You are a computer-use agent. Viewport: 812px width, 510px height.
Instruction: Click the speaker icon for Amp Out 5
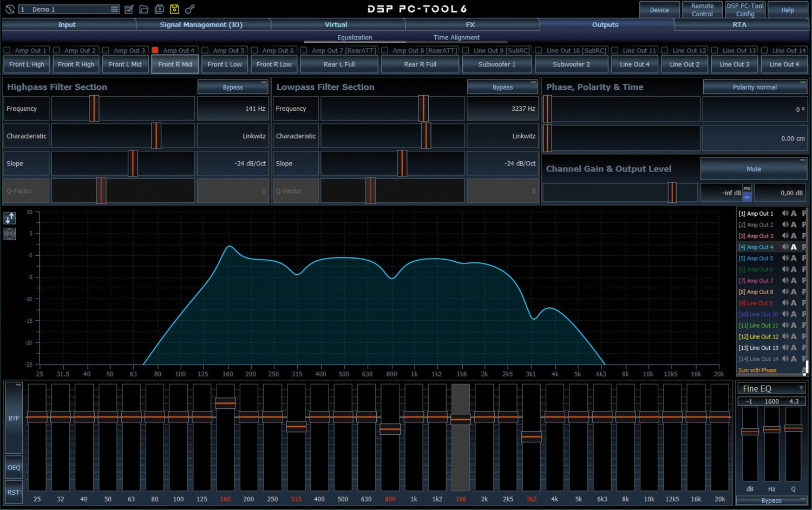coord(785,259)
